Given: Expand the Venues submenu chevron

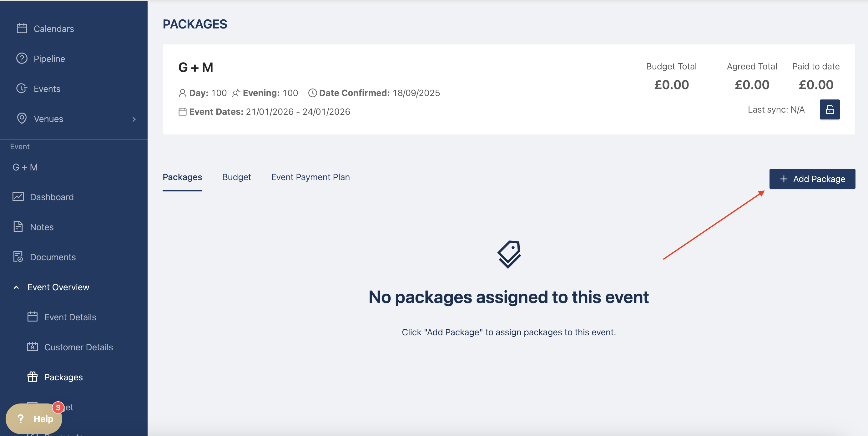Looking at the screenshot, I should (x=134, y=119).
